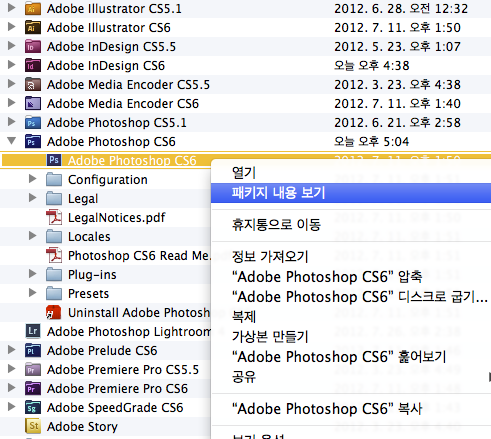Select the Adobe SpeedGrade CS6 name

pos(115,408)
